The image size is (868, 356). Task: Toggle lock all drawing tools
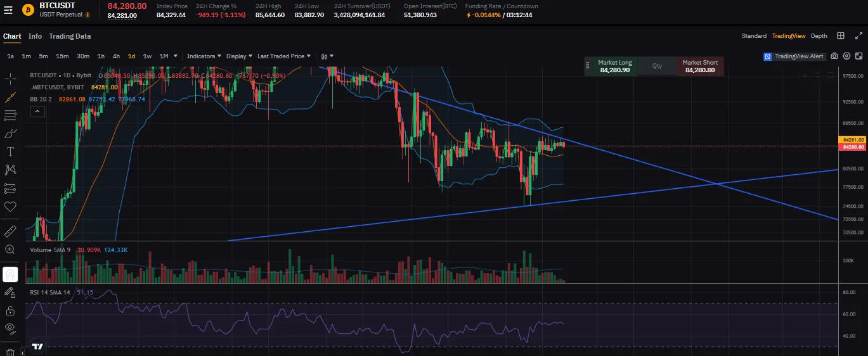click(10, 311)
